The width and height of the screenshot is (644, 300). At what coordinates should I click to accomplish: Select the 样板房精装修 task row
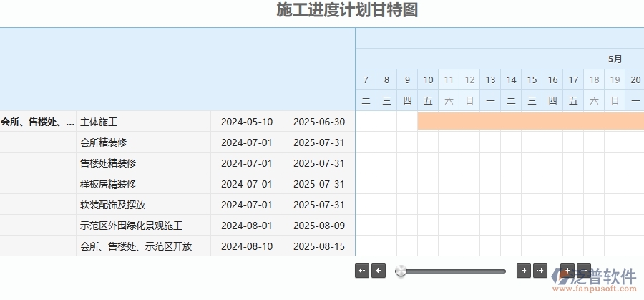[177, 184]
